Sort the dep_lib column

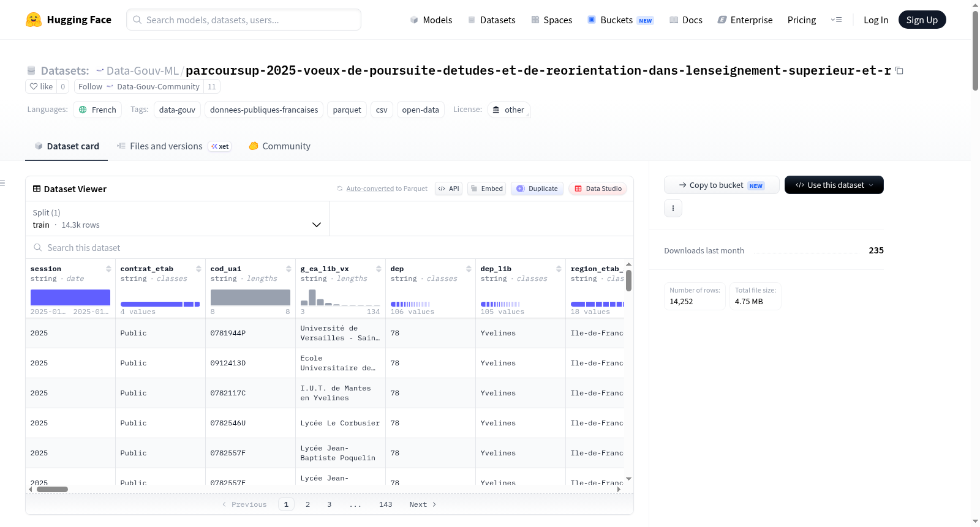click(559, 269)
